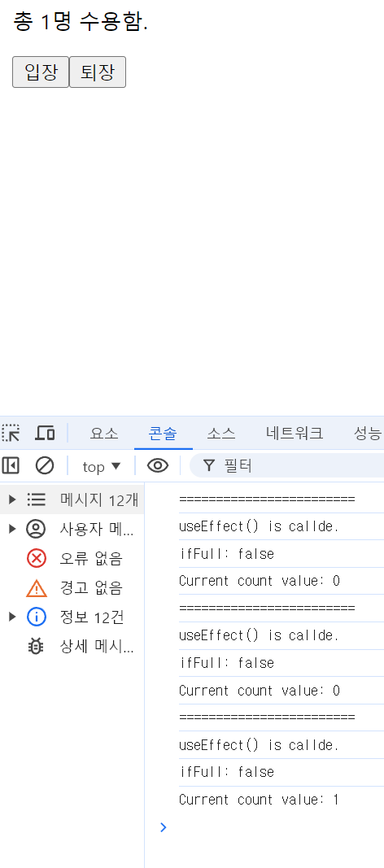The image size is (384, 868).
Task: Focus the 필터 input field
Action: [287, 465]
